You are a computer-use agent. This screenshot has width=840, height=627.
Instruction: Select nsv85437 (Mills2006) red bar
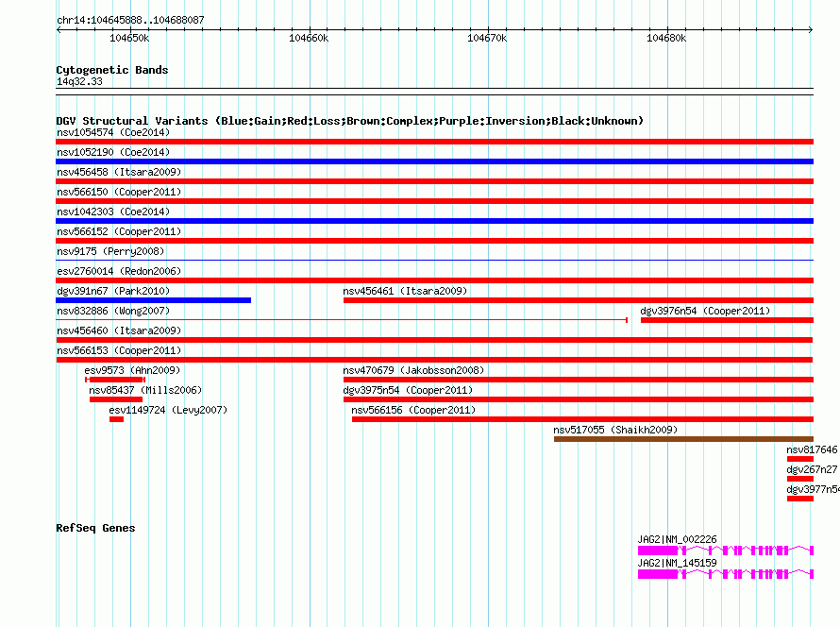pyautogui.click(x=116, y=399)
